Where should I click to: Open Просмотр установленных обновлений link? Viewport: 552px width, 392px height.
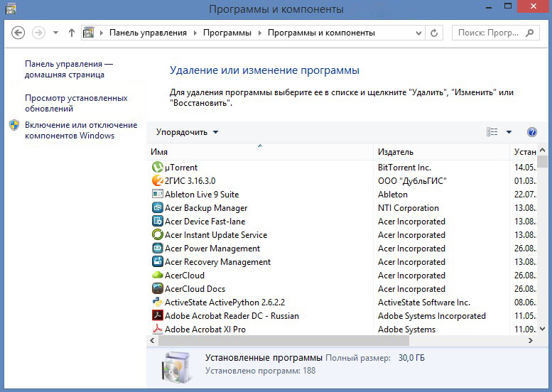click(x=76, y=103)
